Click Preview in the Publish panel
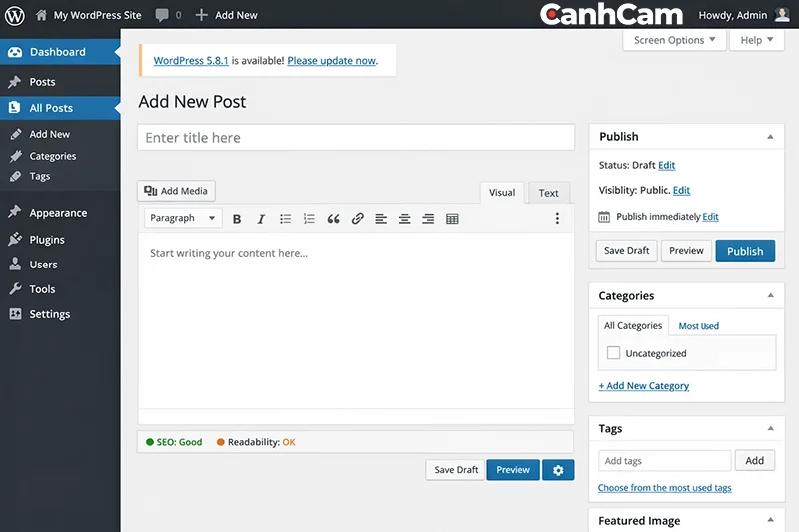This screenshot has height=532, width=799. [686, 251]
